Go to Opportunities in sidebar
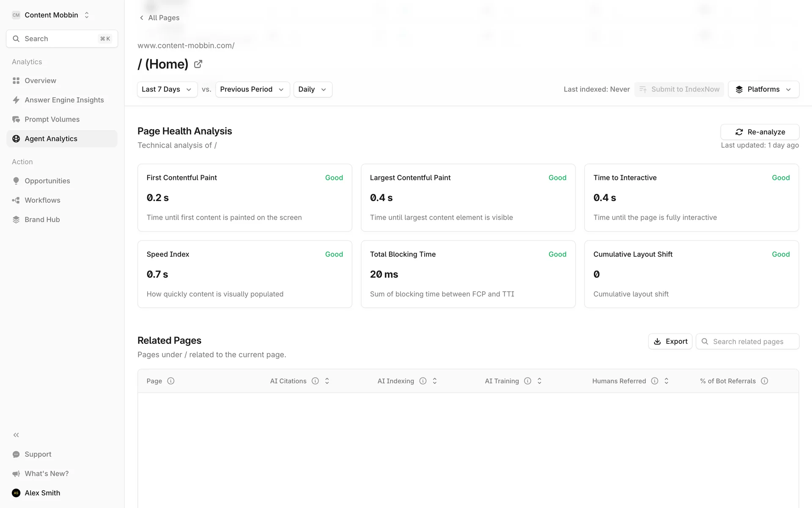 (47, 181)
